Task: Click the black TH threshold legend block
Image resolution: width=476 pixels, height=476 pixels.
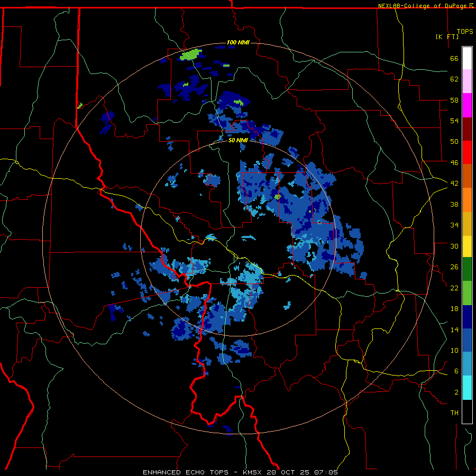Action: click(x=467, y=411)
